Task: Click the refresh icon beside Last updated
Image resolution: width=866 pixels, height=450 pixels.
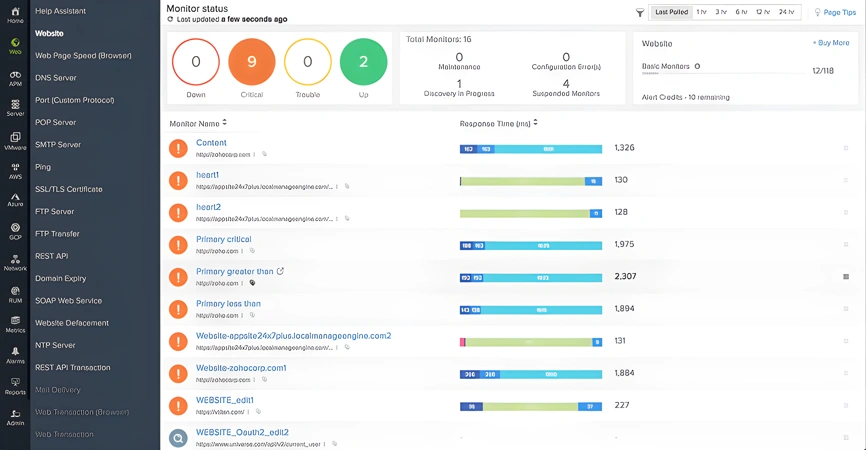Action: (x=170, y=19)
